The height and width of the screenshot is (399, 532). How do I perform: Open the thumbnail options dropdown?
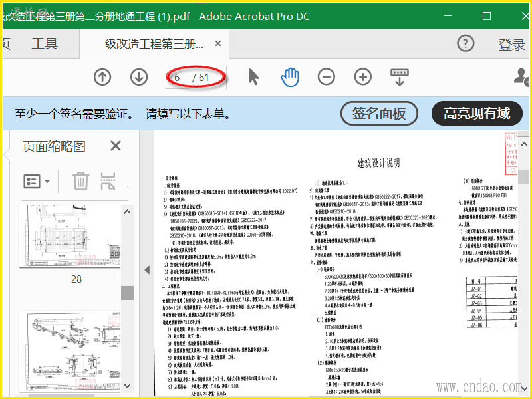(x=37, y=181)
